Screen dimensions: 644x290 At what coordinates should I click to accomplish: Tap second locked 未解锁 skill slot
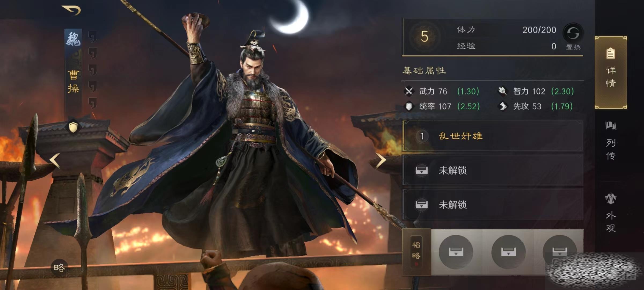pyautogui.click(x=493, y=205)
